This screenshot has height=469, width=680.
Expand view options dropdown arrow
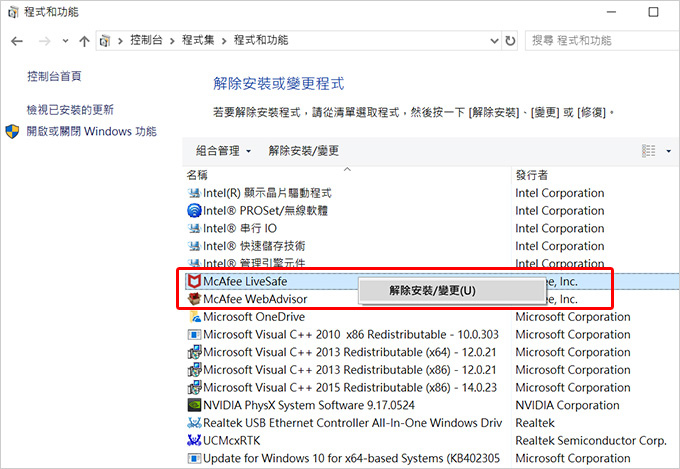pos(668,151)
